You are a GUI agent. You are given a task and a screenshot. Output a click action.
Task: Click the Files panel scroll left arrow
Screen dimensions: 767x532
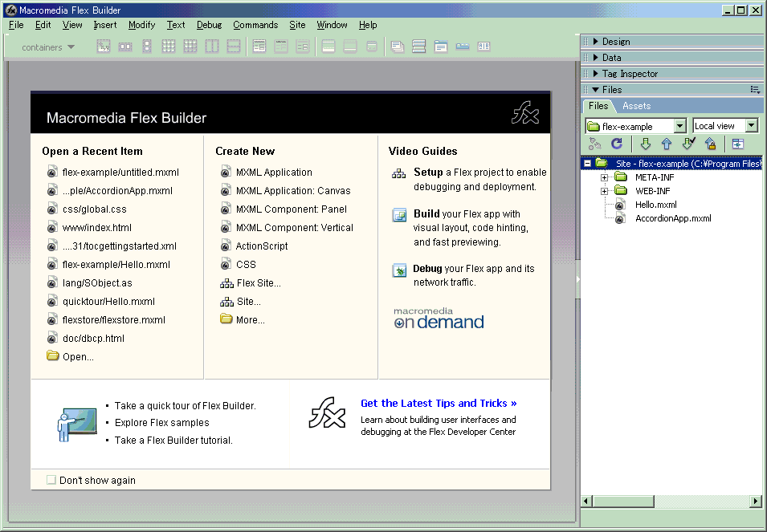(587, 502)
